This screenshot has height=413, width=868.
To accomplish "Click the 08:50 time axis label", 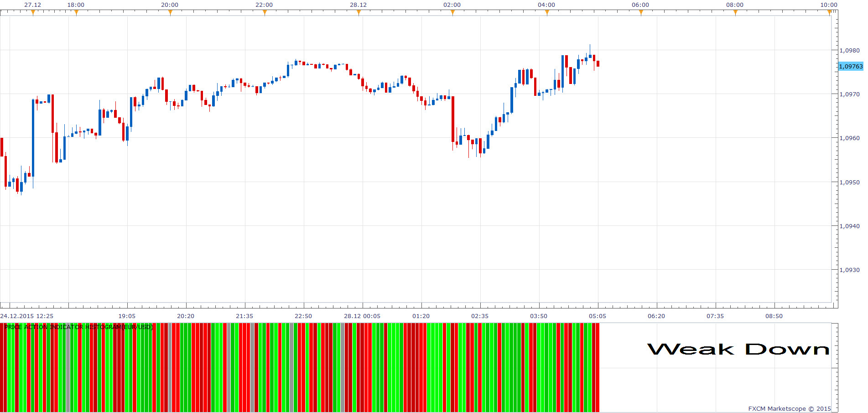I will (x=774, y=316).
